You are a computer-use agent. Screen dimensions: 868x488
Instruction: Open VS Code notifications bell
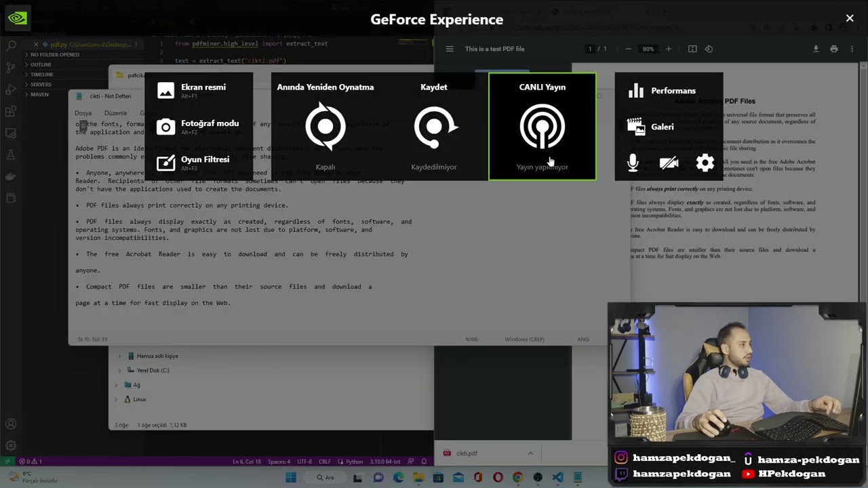point(424,462)
